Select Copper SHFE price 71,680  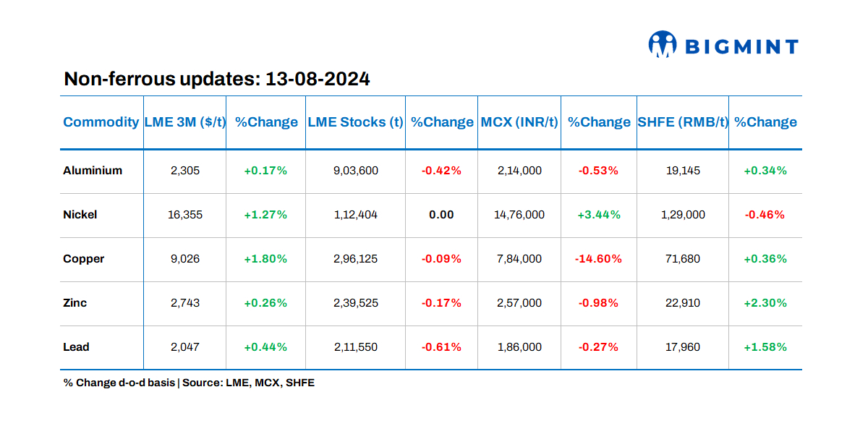coord(683,259)
